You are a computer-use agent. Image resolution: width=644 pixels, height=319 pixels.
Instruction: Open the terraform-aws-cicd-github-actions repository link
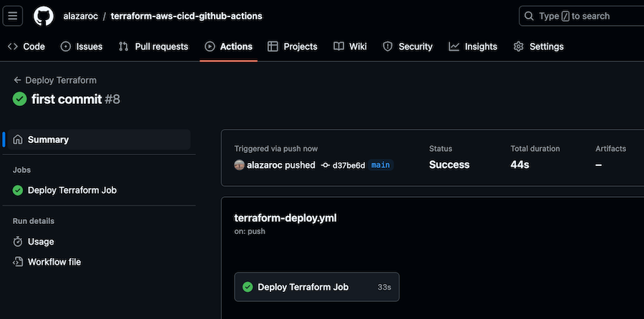pos(187,16)
